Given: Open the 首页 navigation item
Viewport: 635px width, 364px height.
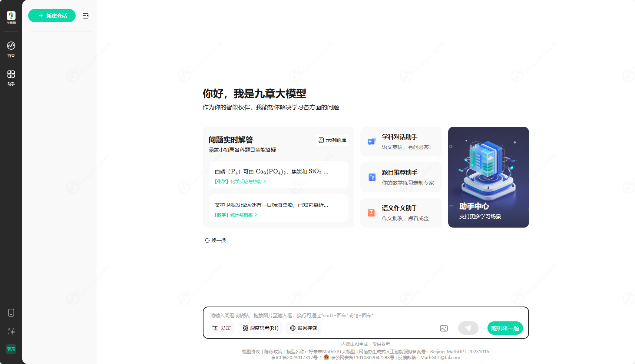Looking at the screenshot, I should pyautogui.click(x=11, y=49).
